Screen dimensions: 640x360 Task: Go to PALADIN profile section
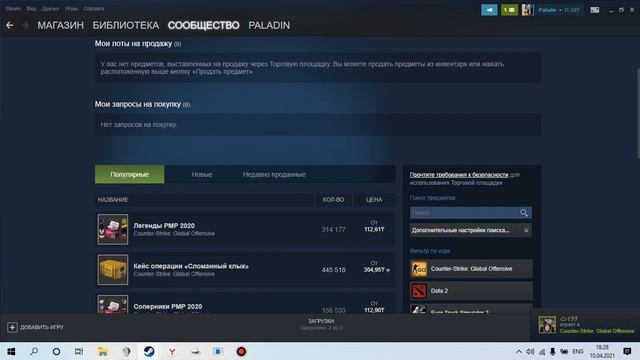pos(269,25)
